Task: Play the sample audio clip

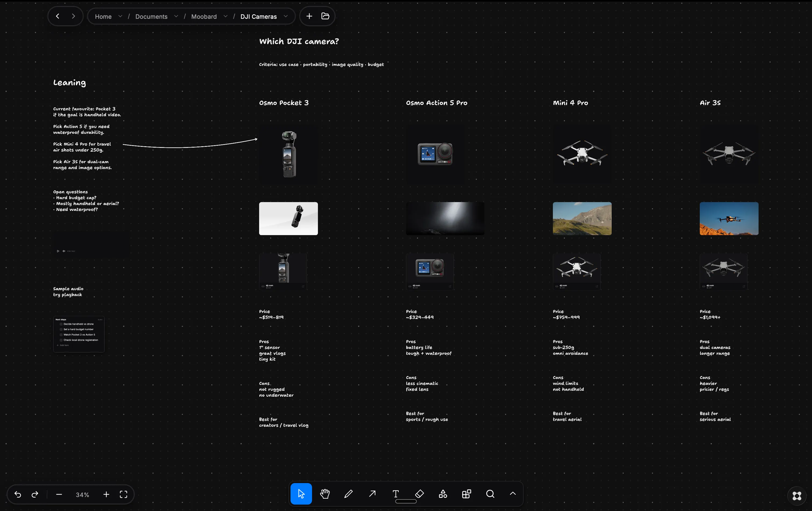Action: click(58, 251)
